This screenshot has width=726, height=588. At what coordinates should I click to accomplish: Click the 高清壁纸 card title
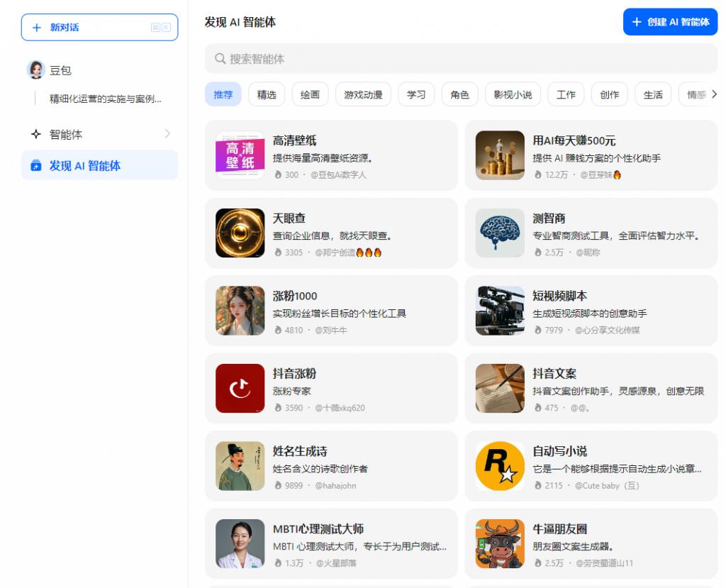click(x=294, y=140)
